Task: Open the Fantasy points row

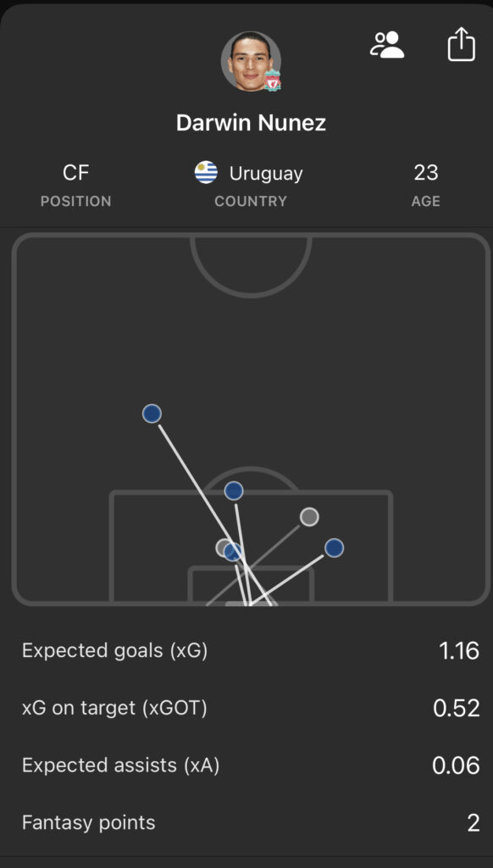Action: [x=246, y=822]
